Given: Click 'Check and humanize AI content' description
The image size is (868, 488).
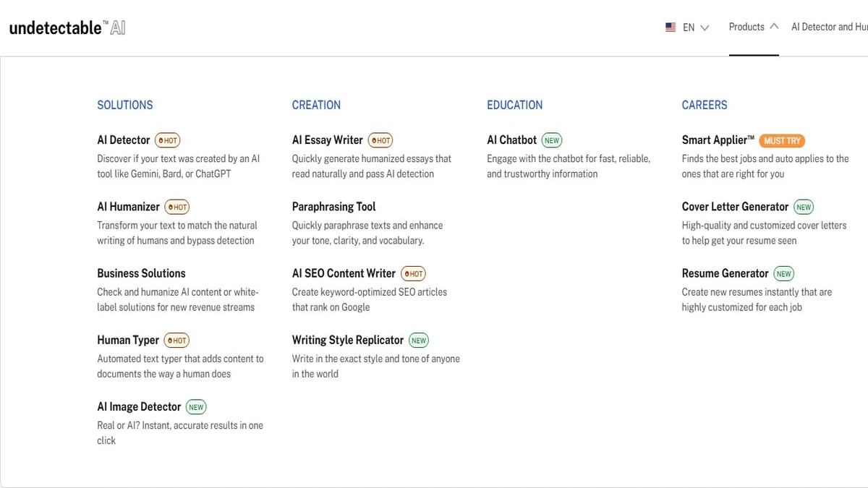Looking at the screenshot, I should (178, 299).
